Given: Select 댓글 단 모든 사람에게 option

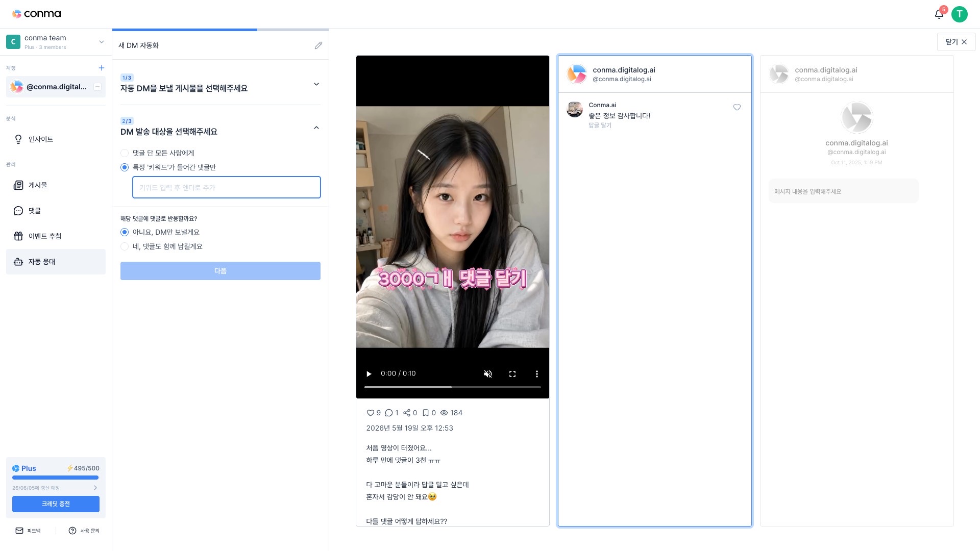Looking at the screenshot, I should 125,153.
